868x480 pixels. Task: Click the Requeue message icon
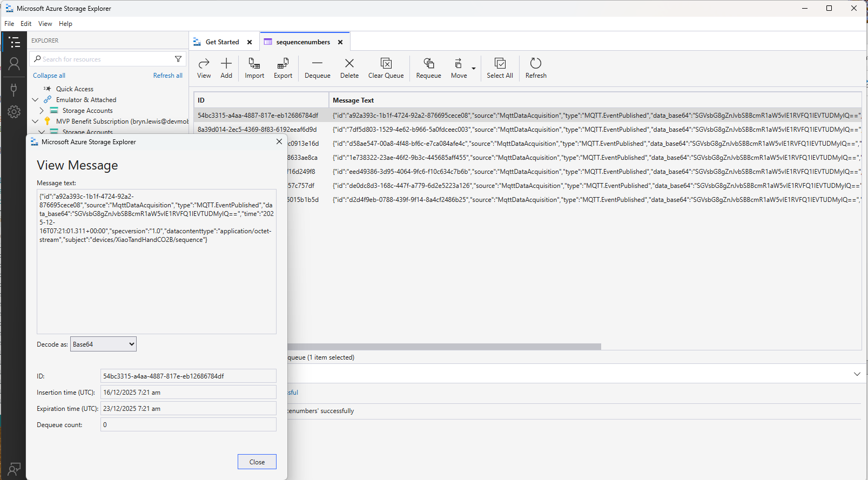tap(428, 64)
